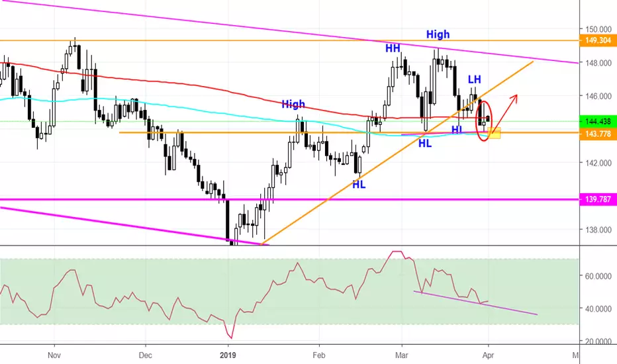Click the 142.000 price scale value

pos(598,163)
